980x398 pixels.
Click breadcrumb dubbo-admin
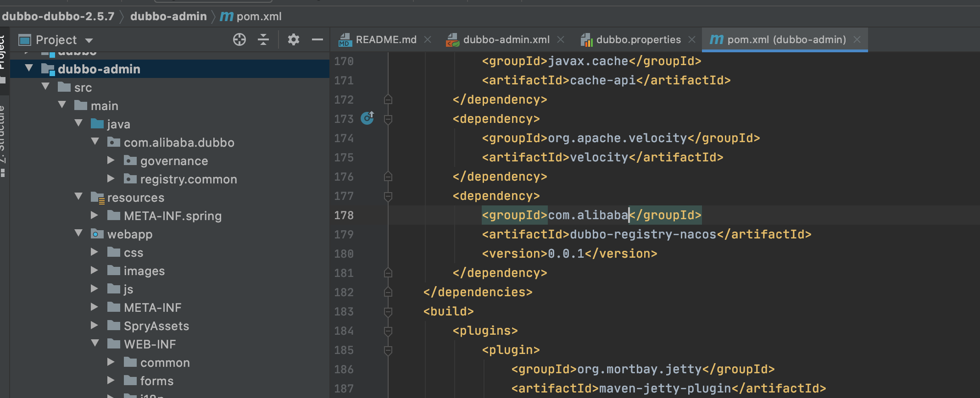[168, 17]
